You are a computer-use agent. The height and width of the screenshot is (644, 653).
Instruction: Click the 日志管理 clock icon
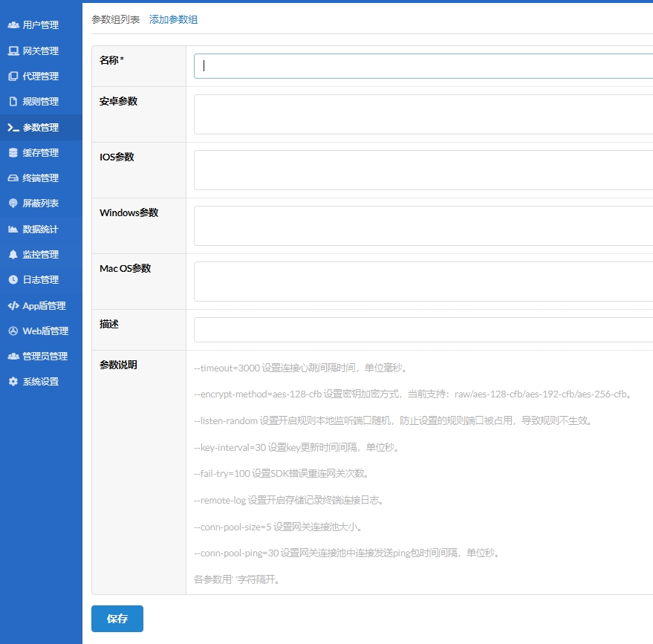click(x=13, y=280)
